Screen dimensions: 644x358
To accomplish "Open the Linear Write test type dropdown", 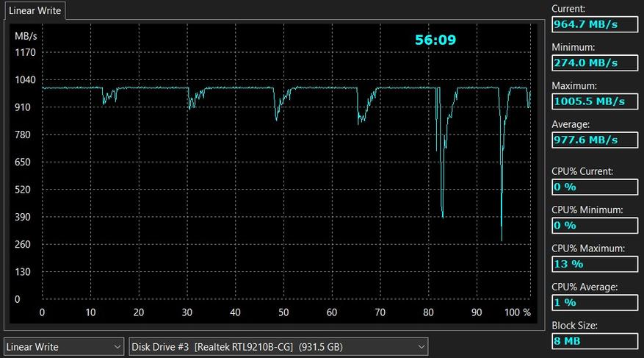I will click(x=64, y=347).
